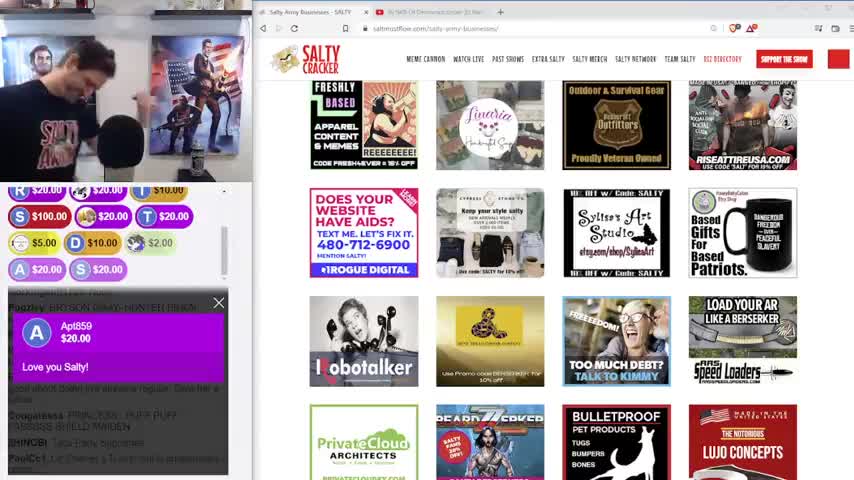Open the Outdoor & Survival Gear Outfitters ad

(x=617, y=125)
